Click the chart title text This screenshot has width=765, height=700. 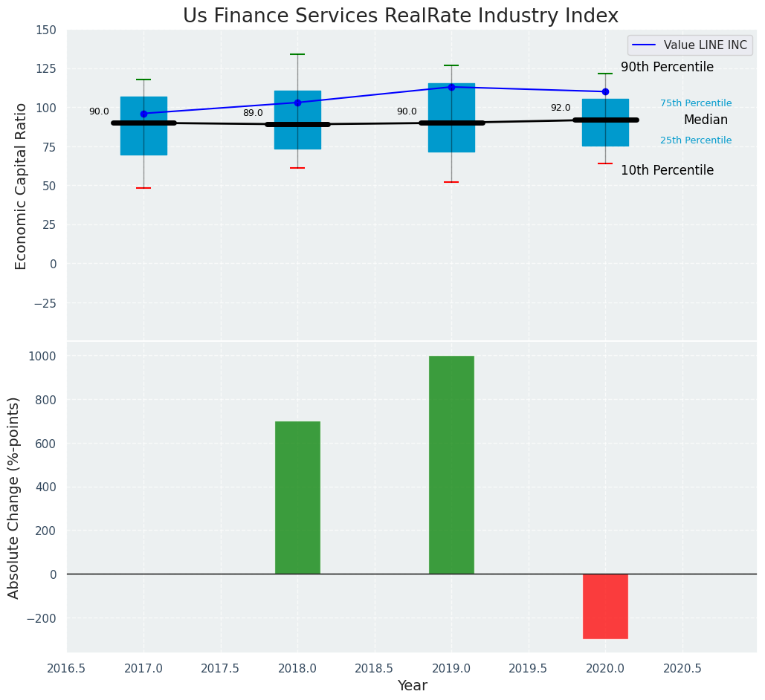click(x=400, y=16)
